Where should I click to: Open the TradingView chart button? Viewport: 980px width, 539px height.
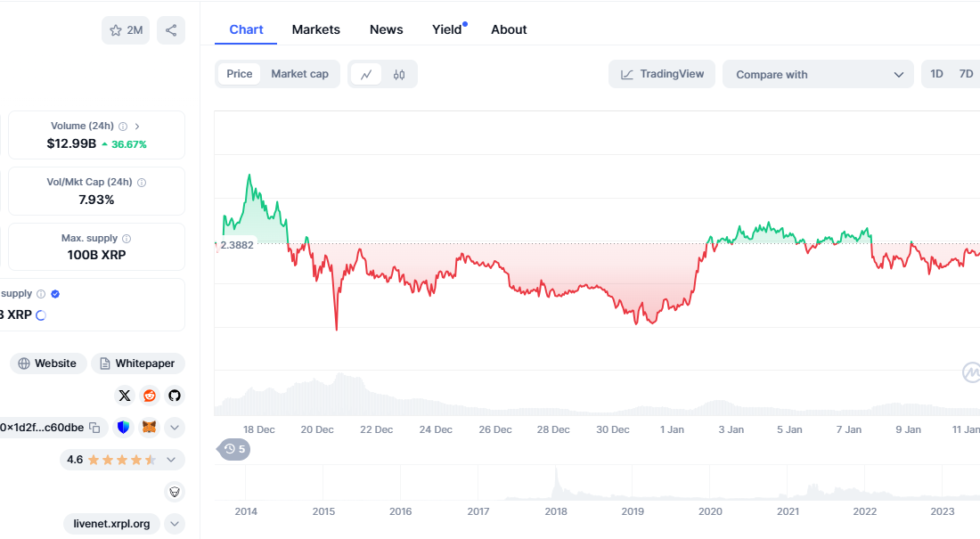click(662, 74)
